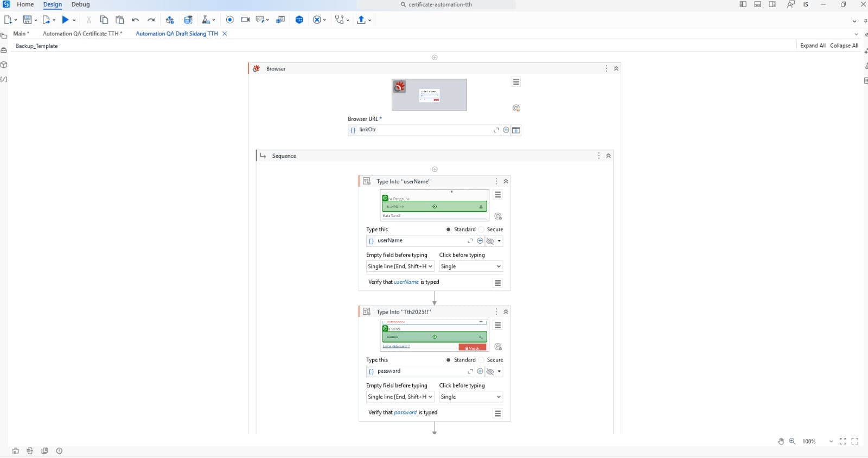Screen dimensions: 868x458
Task: Switch to Automation QA Certificate TTH tab
Action: [x=82, y=34]
